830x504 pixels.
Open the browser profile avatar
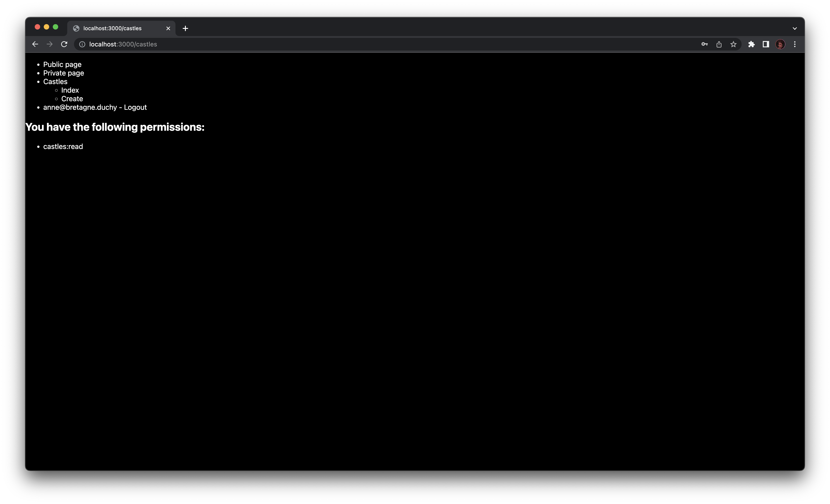click(x=780, y=44)
